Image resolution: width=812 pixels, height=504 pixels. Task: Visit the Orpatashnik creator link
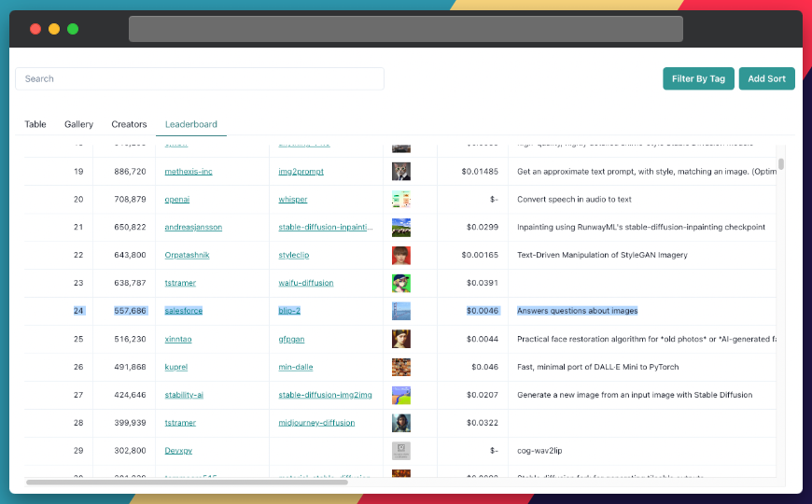click(x=187, y=256)
